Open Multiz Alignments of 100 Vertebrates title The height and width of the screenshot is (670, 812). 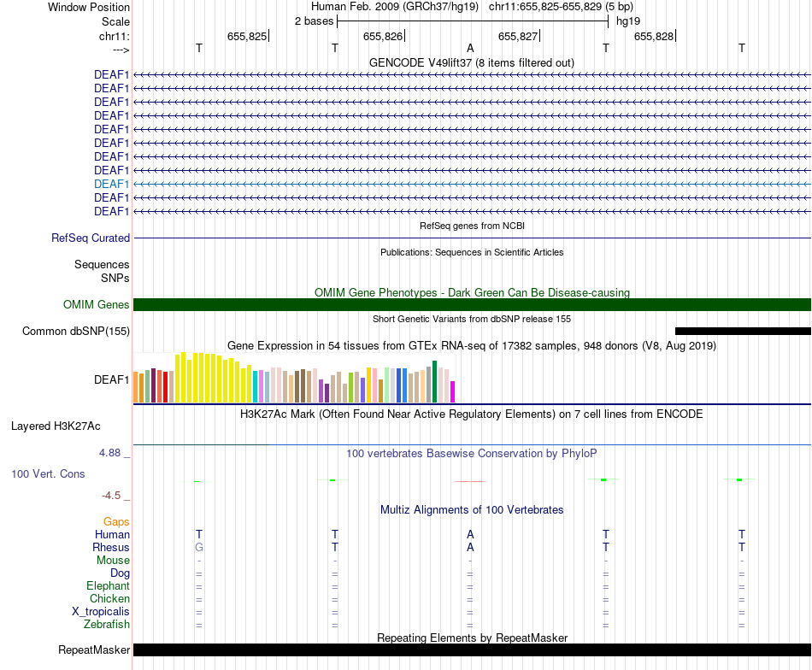(x=472, y=509)
